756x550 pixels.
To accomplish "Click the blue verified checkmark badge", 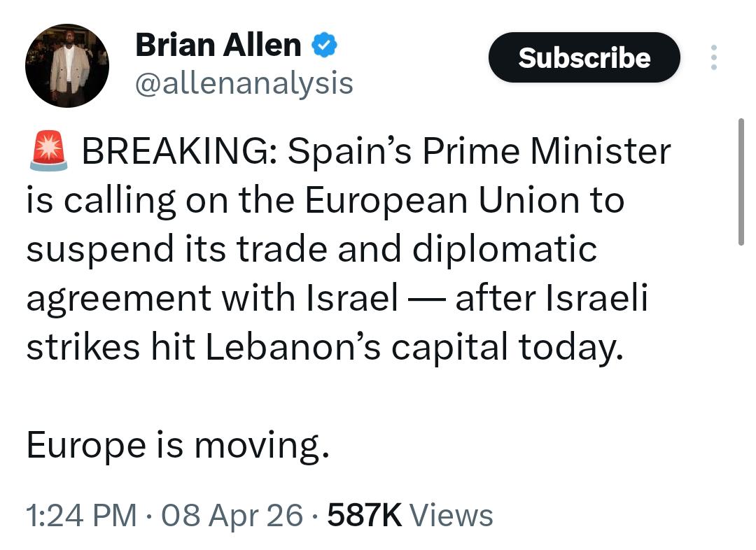I will 324,47.
